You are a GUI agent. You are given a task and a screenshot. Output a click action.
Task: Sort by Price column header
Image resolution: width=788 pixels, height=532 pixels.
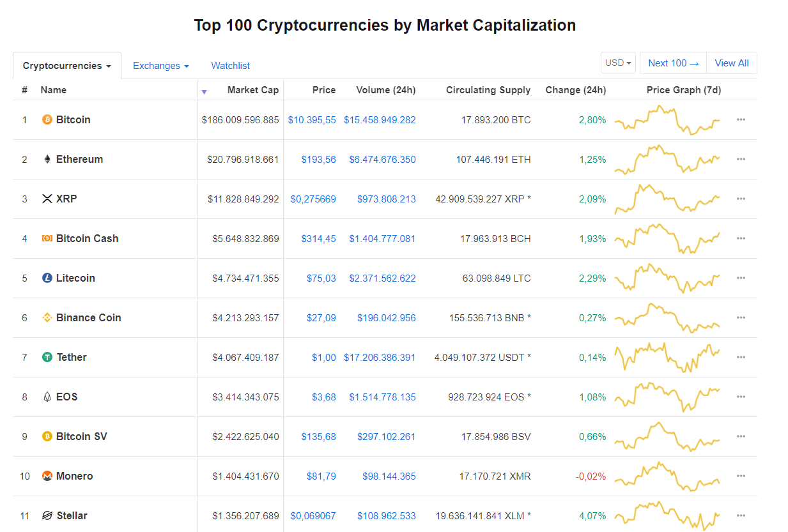tap(324, 90)
